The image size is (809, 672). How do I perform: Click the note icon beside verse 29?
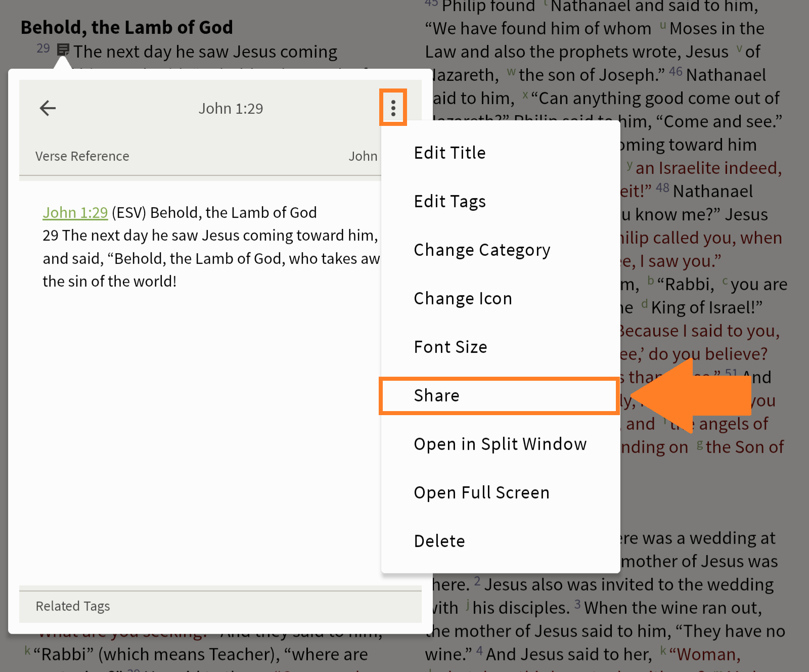[63, 50]
